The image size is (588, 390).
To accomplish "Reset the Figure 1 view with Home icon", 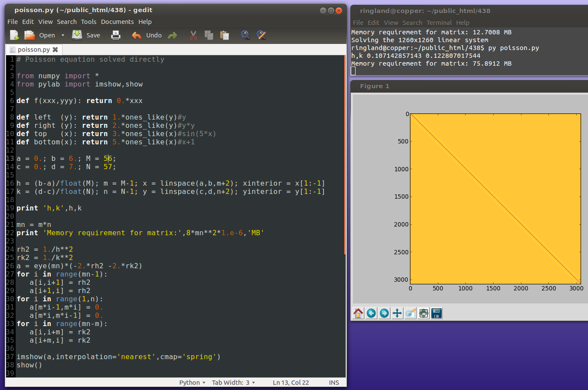I will (358, 313).
